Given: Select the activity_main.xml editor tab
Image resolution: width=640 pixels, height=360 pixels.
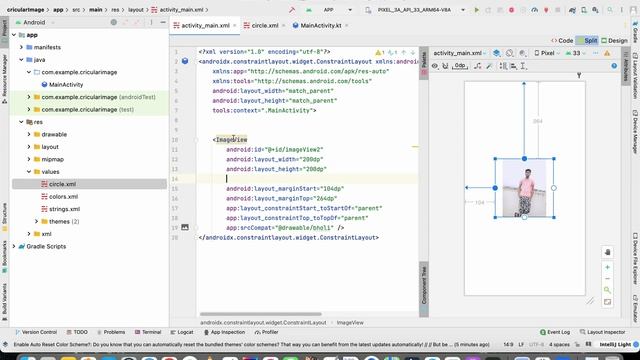Looking at the screenshot, I should [205, 25].
